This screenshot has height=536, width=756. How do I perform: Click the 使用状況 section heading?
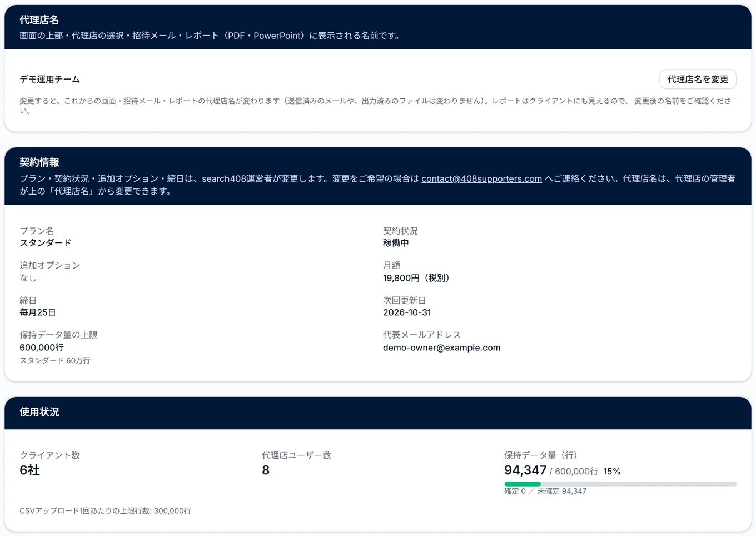coord(39,412)
